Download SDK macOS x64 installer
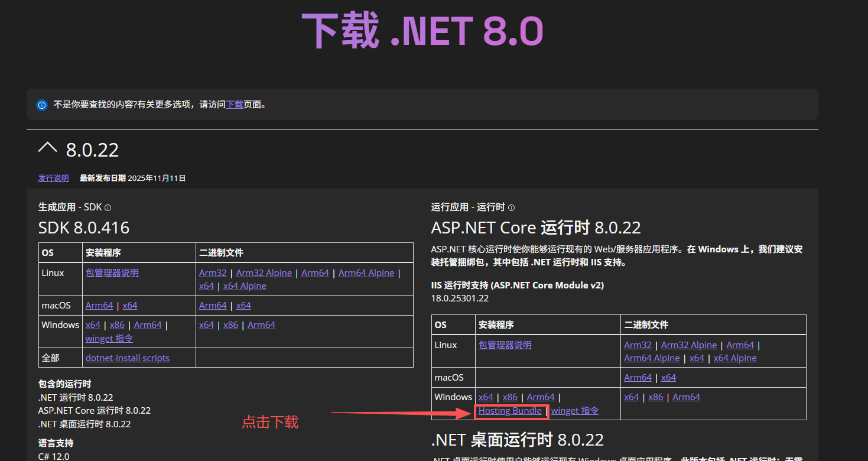The image size is (868, 461). [x=130, y=306]
